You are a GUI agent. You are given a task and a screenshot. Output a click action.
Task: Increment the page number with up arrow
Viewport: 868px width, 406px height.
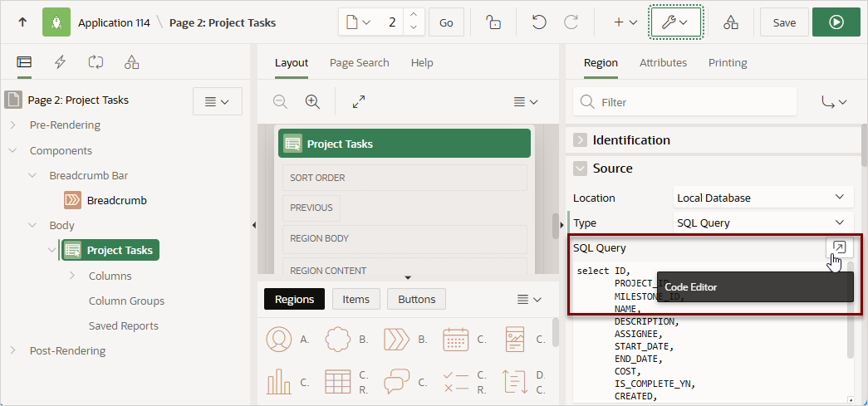pos(414,16)
